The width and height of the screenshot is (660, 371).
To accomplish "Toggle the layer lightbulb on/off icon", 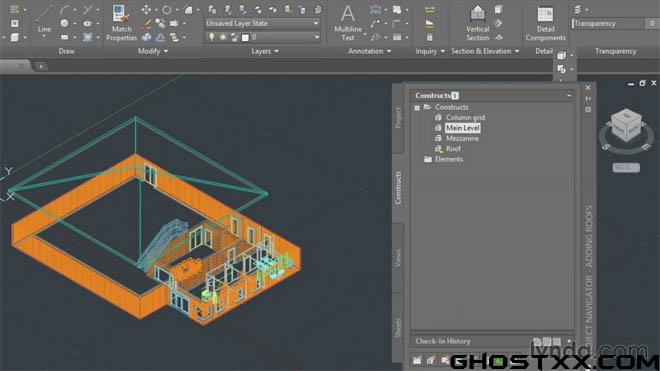I will (211, 37).
